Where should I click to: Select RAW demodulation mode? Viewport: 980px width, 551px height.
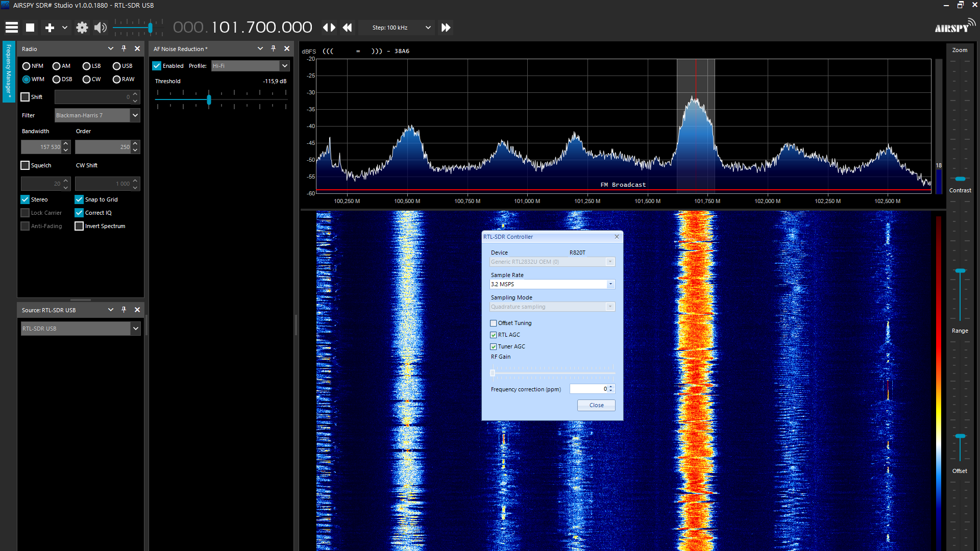(124, 79)
